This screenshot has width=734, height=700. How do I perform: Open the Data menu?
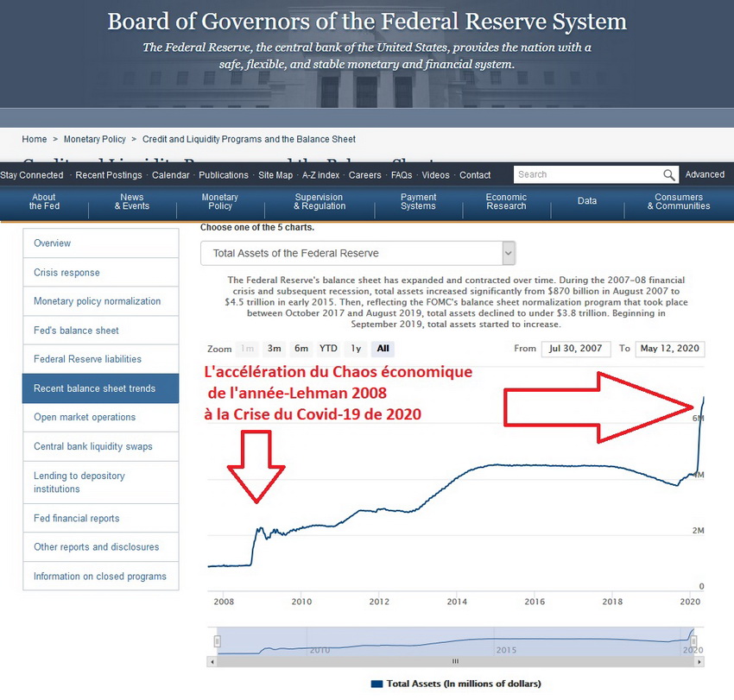tap(587, 201)
